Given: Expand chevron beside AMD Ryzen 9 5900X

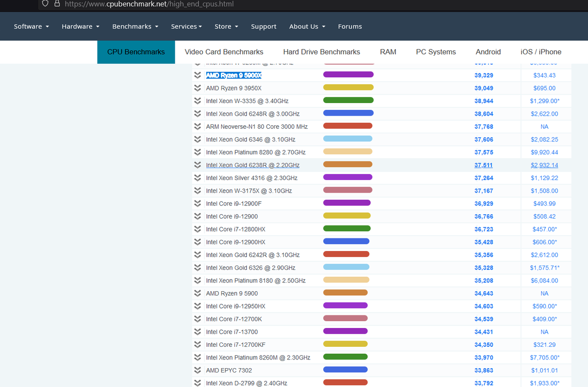Looking at the screenshot, I should tap(197, 75).
